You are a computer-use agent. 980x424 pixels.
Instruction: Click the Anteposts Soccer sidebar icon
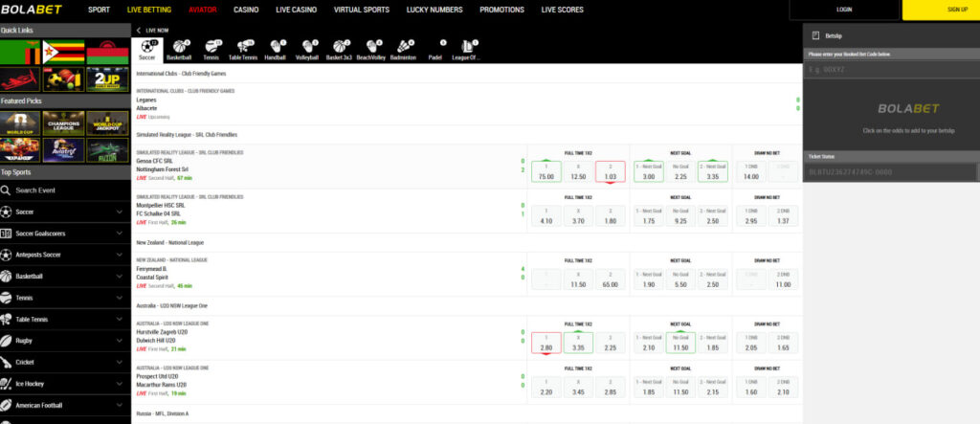[6, 255]
